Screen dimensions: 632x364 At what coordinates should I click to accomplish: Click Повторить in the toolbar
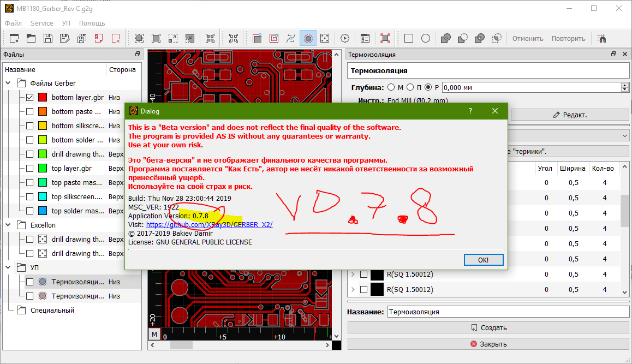click(568, 38)
